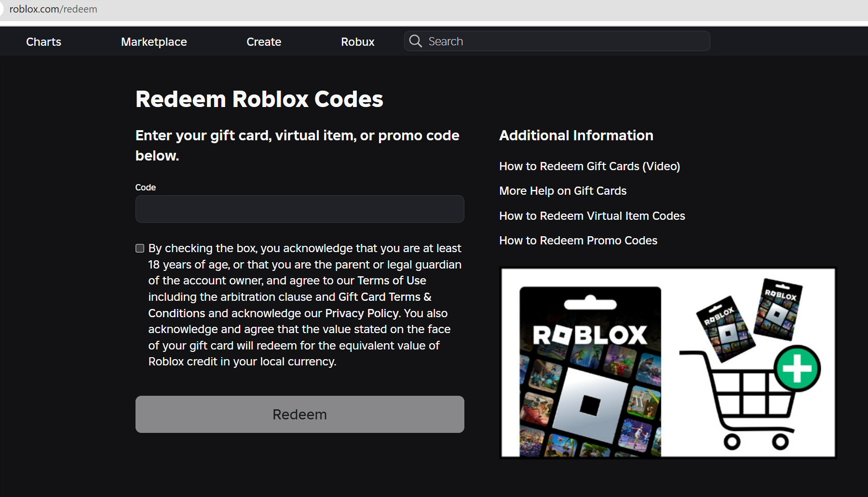Click the search magnifier icon
Image resolution: width=868 pixels, height=497 pixels.
coord(415,41)
